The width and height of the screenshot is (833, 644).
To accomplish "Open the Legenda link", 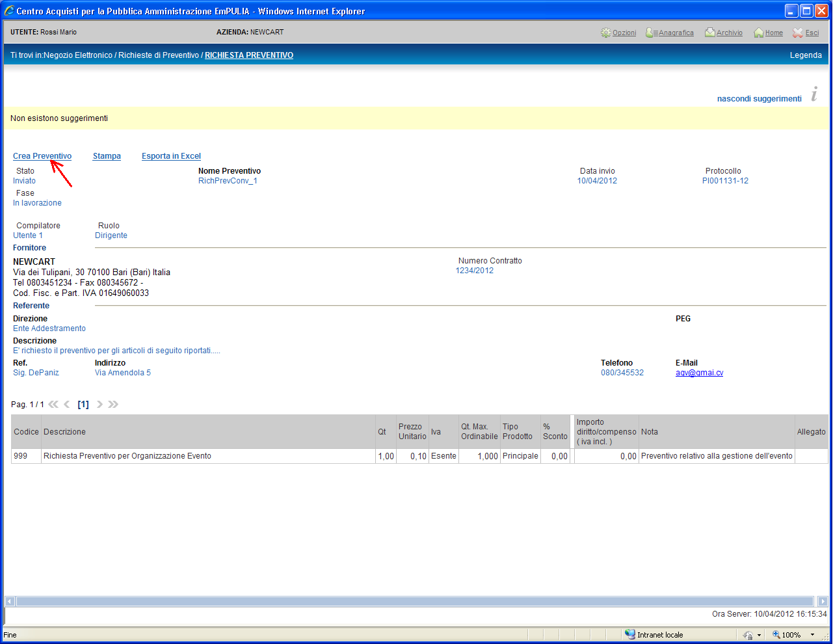I will [x=806, y=55].
